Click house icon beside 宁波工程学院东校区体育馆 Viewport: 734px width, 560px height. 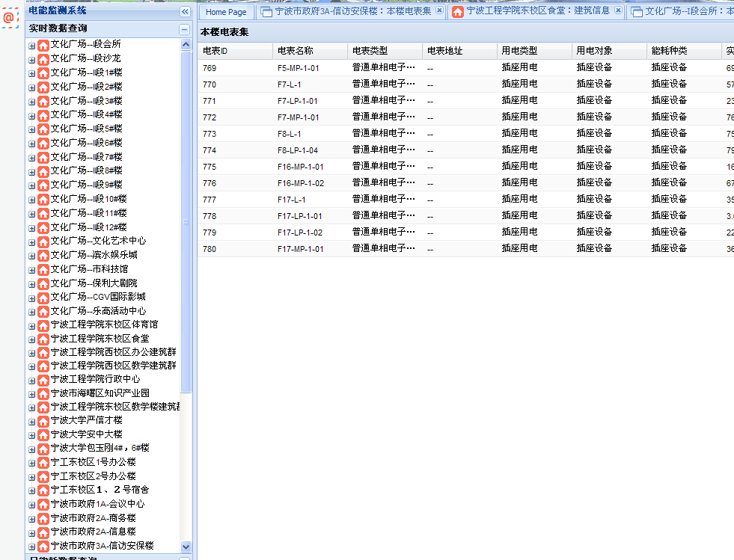pos(43,326)
